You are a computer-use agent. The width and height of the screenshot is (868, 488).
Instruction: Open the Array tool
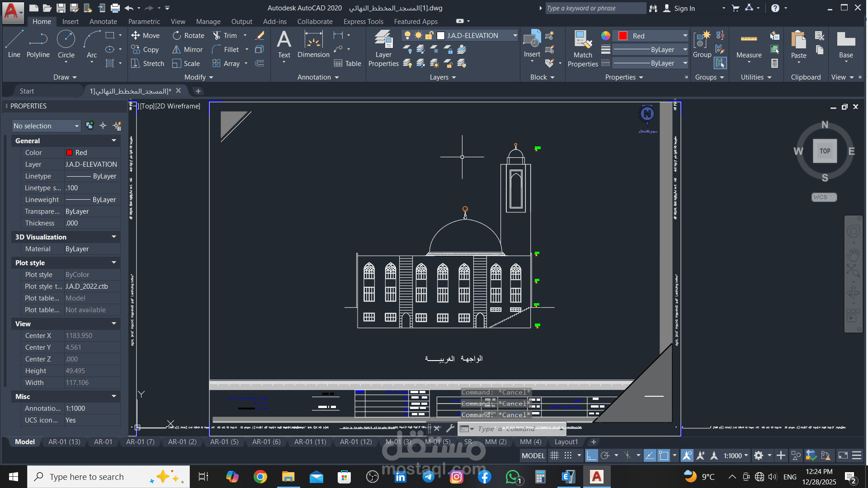point(226,64)
